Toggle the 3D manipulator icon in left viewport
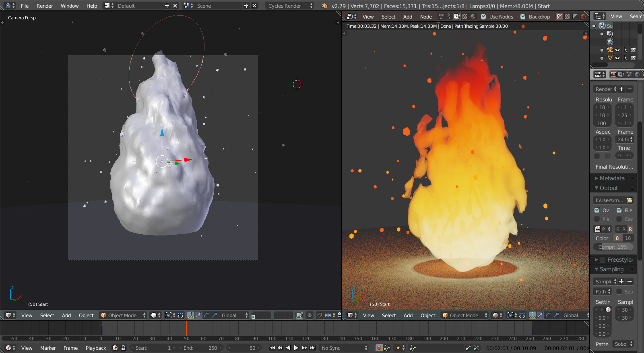The image size is (644, 353). (191, 315)
